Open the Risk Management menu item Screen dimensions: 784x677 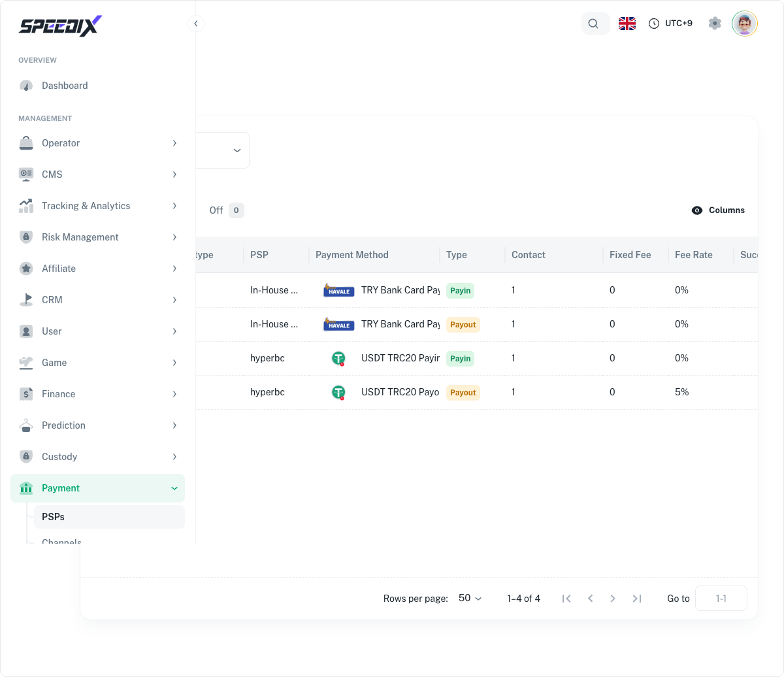coord(98,237)
